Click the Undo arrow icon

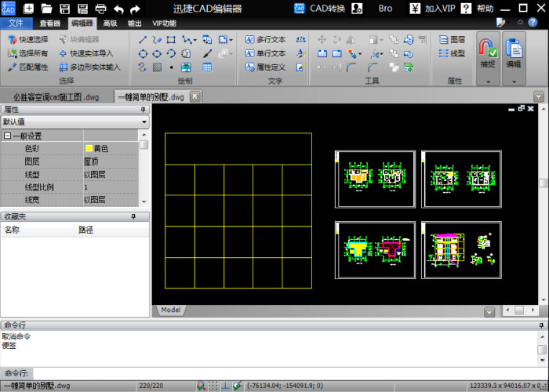[118, 9]
